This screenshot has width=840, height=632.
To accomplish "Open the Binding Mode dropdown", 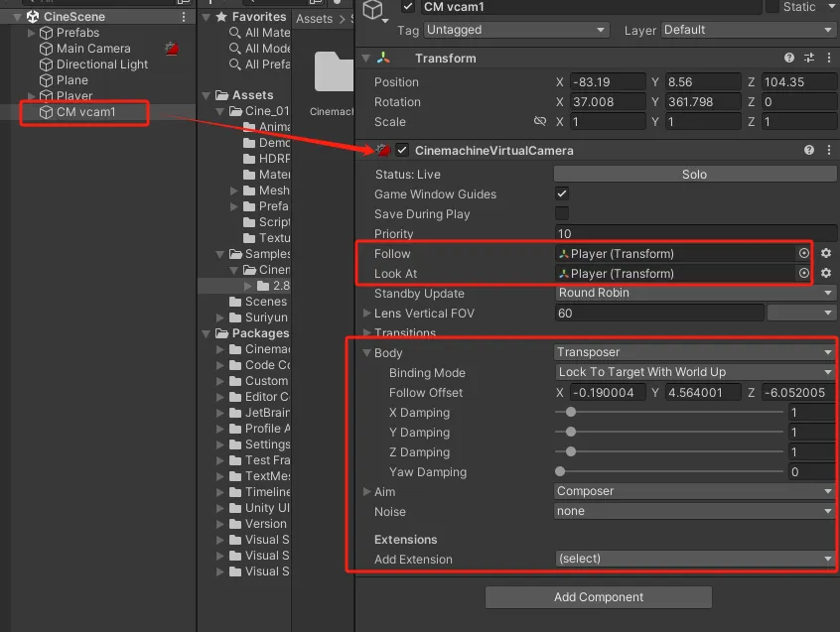I will pos(695,372).
